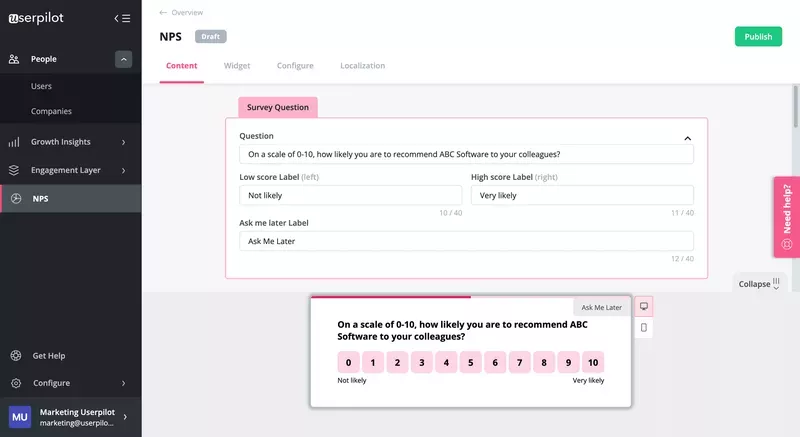This screenshot has height=437, width=800.
Task: Switch to the Widget tab
Action: (237, 66)
